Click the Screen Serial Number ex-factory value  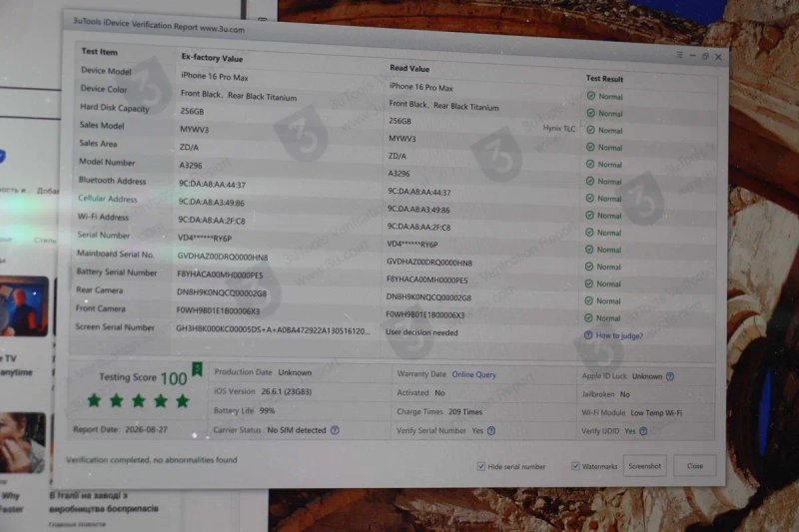click(x=273, y=330)
